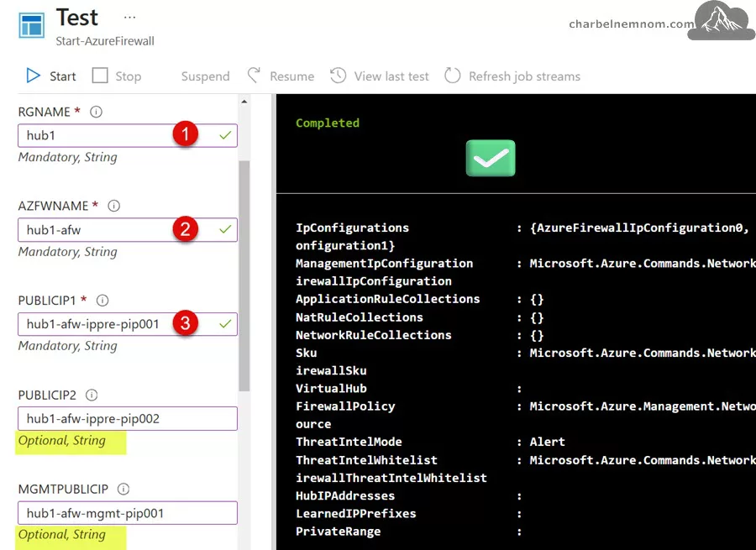Click the runbook icon beside Test title
The image size is (756, 550).
click(x=31, y=25)
